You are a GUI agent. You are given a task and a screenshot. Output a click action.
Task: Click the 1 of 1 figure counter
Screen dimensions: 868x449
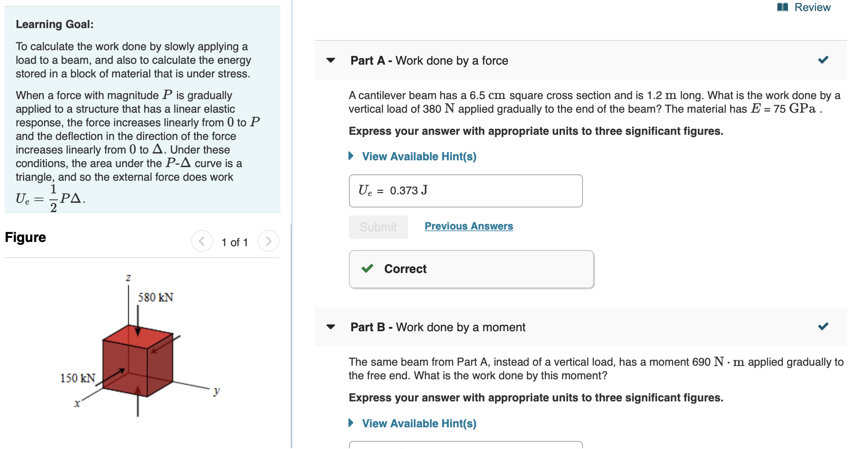point(234,242)
